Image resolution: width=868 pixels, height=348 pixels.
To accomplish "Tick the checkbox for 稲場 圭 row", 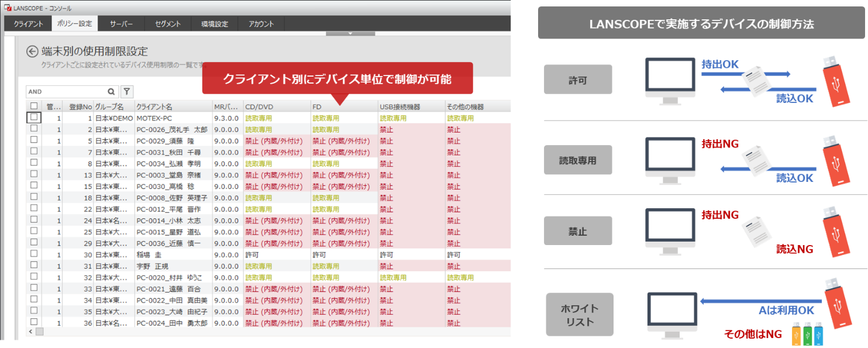I will (x=34, y=254).
